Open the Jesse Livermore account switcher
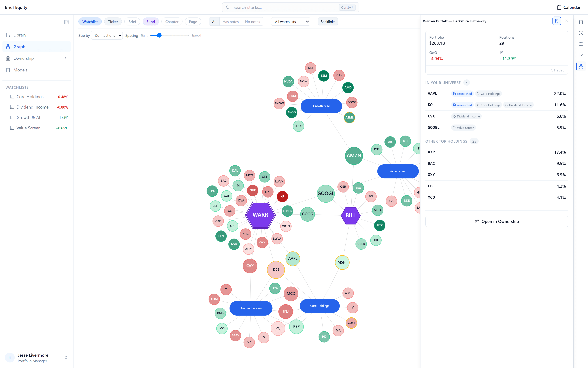The width and height of the screenshot is (588, 368). coord(36,358)
